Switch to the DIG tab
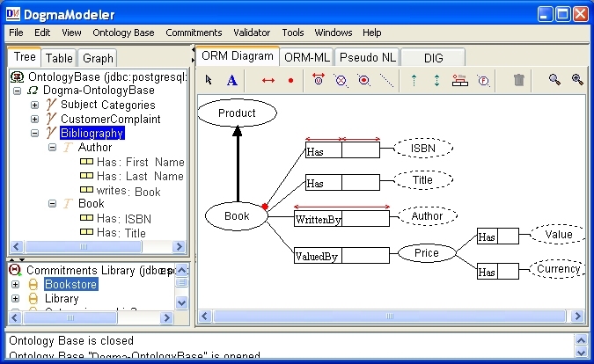The width and height of the screenshot is (594, 364). pos(433,58)
